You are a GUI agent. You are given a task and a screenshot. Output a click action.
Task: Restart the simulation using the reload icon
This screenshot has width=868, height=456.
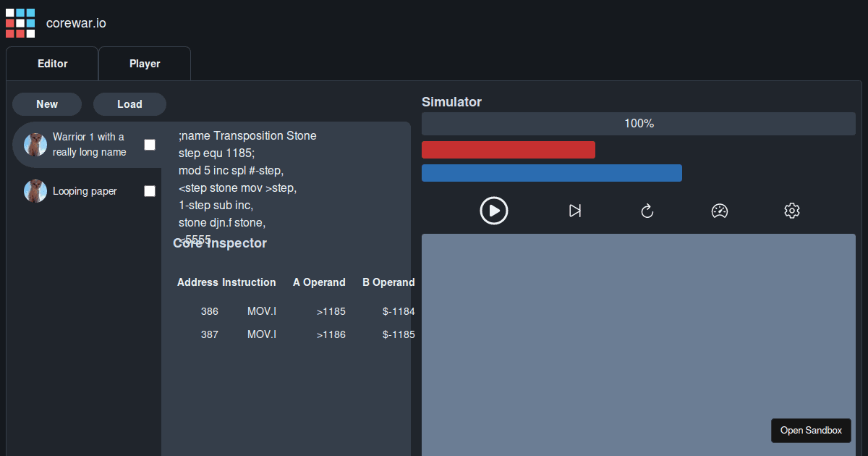click(647, 211)
